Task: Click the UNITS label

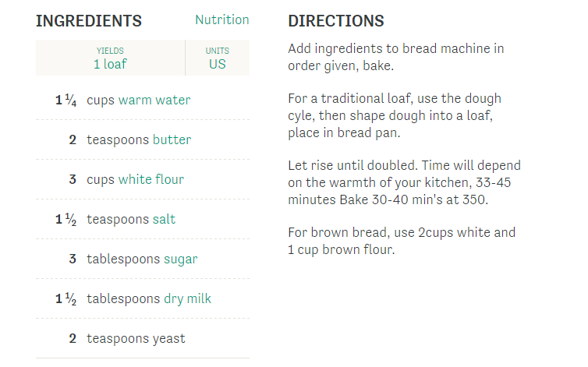Action: tap(218, 51)
